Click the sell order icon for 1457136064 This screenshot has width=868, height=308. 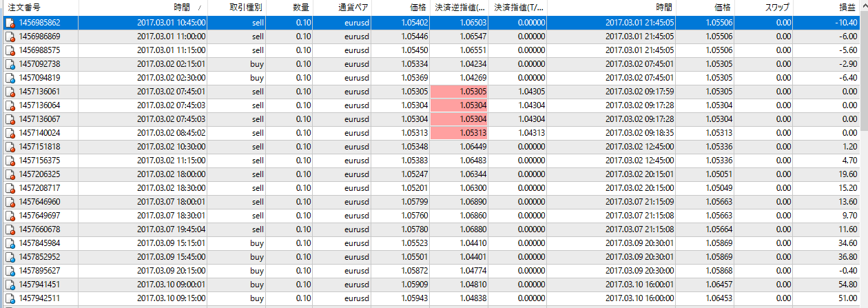[10, 105]
